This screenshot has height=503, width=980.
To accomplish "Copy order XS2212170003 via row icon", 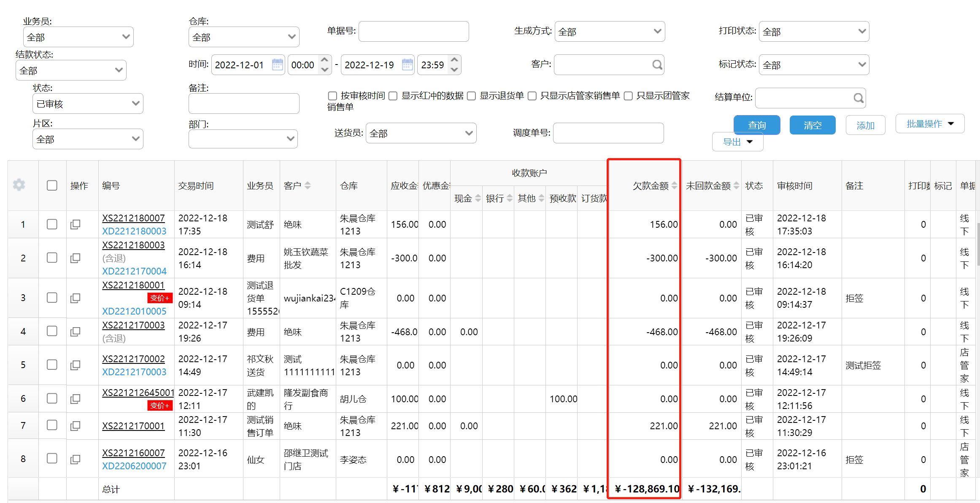I will [76, 332].
